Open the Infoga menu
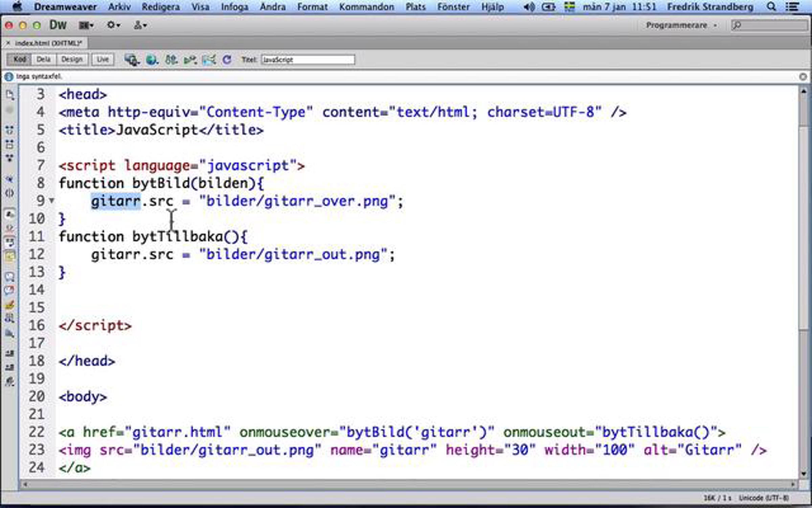The height and width of the screenshot is (508, 812). pyautogui.click(x=234, y=7)
